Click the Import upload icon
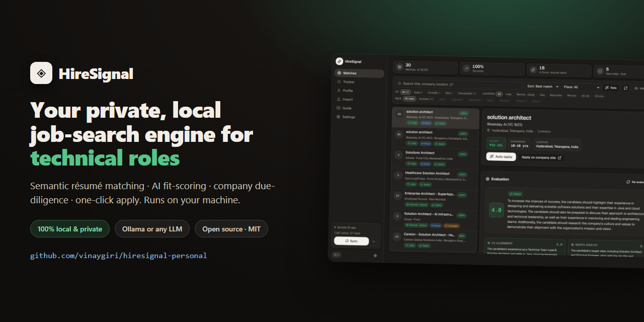Viewport: 644px width, 322px height. click(339, 99)
